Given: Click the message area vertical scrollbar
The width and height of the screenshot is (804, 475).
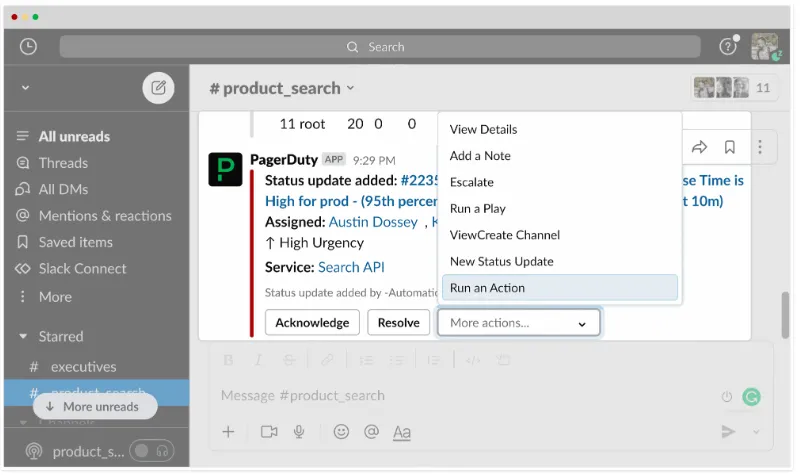Looking at the screenshot, I should pyautogui.click(x=787, y=315).
